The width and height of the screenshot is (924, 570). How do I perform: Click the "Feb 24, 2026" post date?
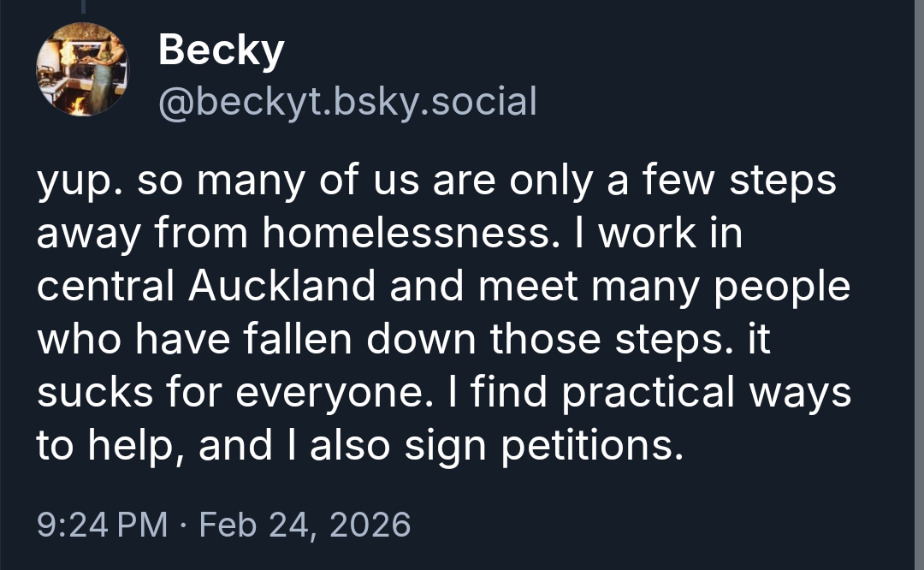pyautogui.click(x=305, y=524)
